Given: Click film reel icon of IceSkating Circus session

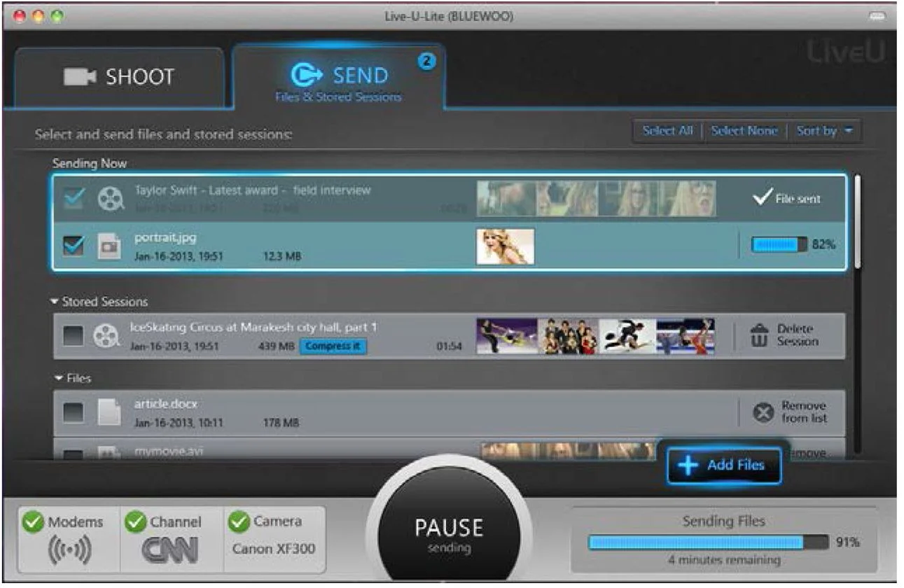Looking at the screenshot, I should (x=106, y=337).
